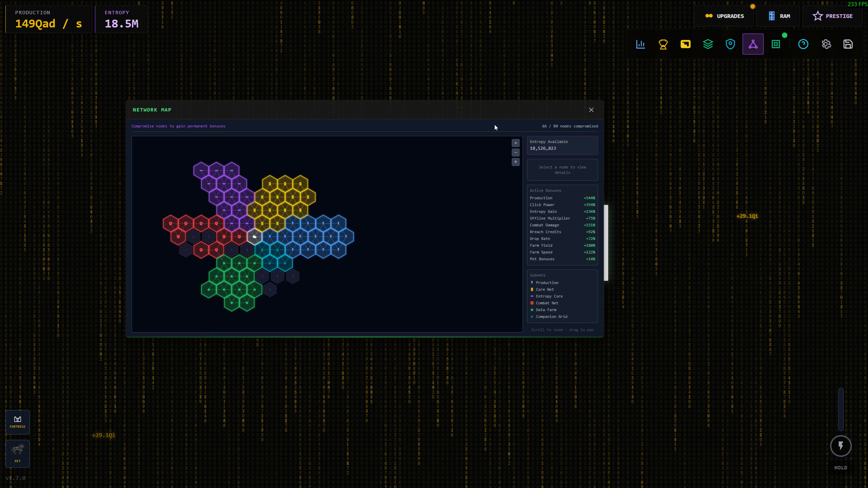Toggle the purple Network Map icon
Image resolution: width=868 pixels, height=488 pixels.
pyautogui.click(x=753, y=44)
